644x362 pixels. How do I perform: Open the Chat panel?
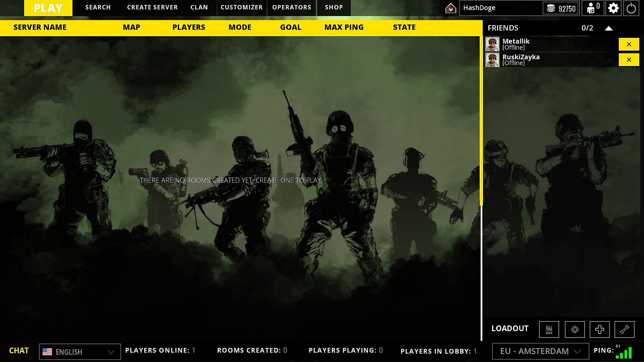click(19, 351)
